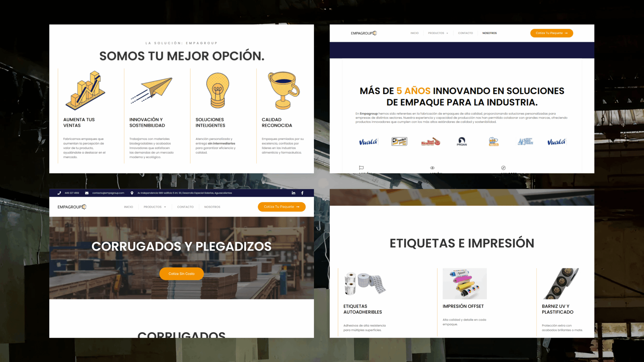Image resolution: width=644 pixels, height=362 pixels.
Task: Click the phone icon beside 449 227 4169
Action: point(59,193)
